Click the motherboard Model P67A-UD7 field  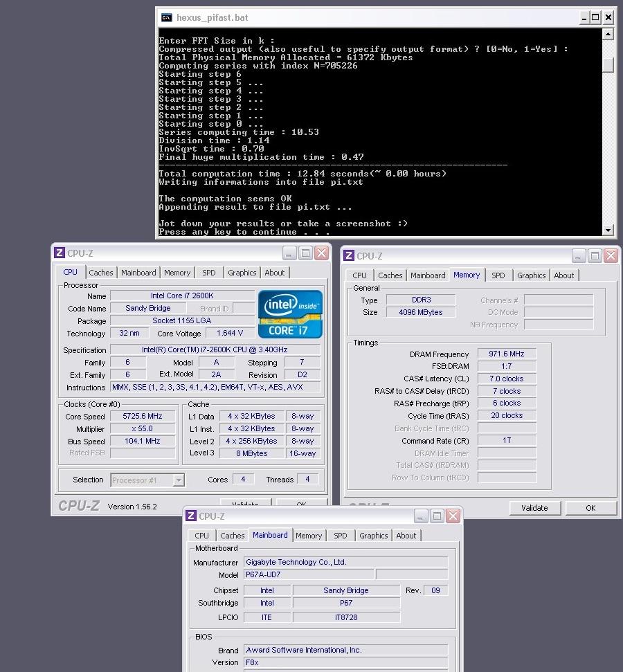tap(309, 574)
